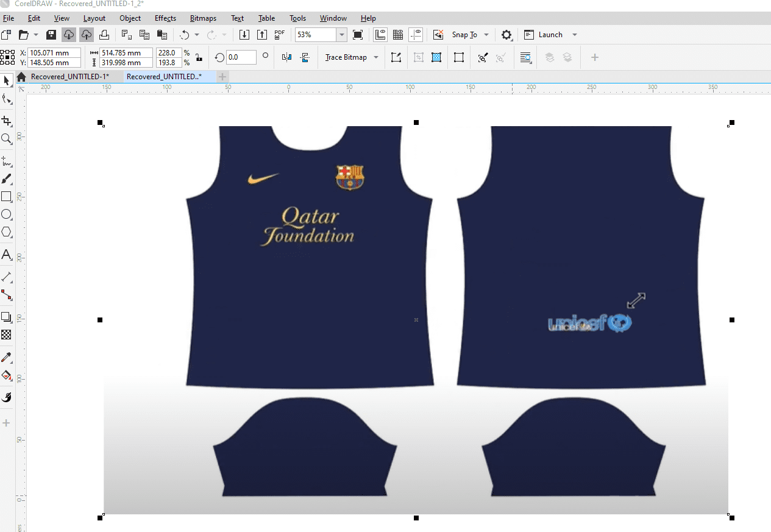Mirror the bitmap vertically

tap(305, 57)
